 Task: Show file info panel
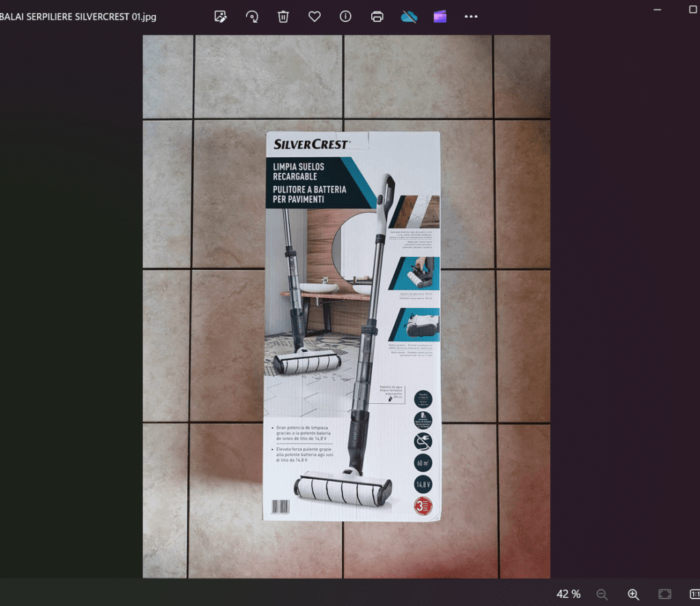(345, 16)
